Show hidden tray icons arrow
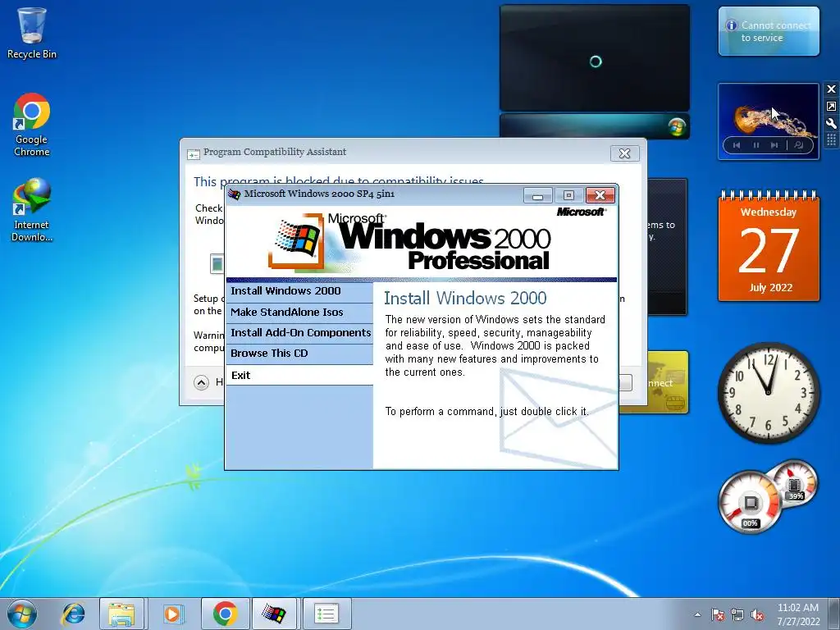This screenshot has height=630, width=840. pos(697,615)
